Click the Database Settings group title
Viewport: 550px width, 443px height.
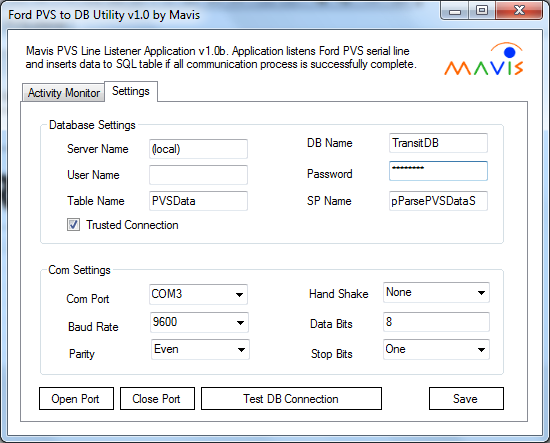pyautogui.click(x=92, y=125)
